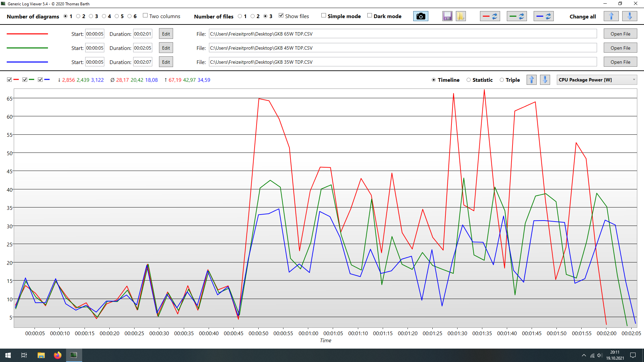The image size is (644, 362).
Task: Click Edit for the 45W TDP file
Action: click(166, 48)
